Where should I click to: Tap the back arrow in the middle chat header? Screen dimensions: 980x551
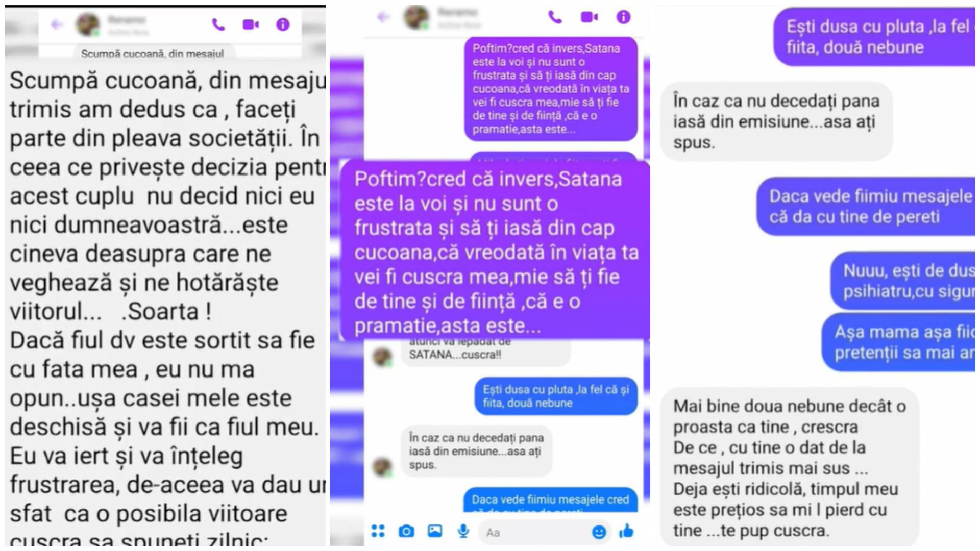[383, 17]
